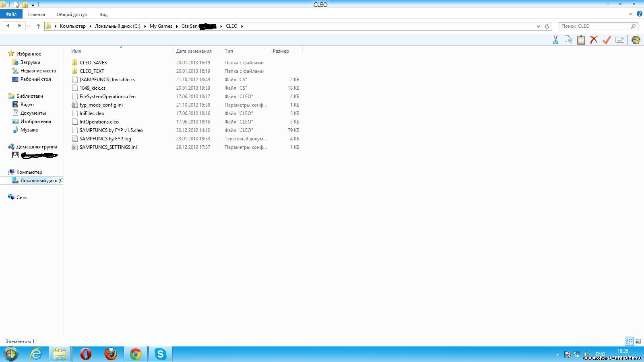Open the Общий доступ ribbon tab
The height and width of the screenshot is (362, 644).
pos(72,14)
